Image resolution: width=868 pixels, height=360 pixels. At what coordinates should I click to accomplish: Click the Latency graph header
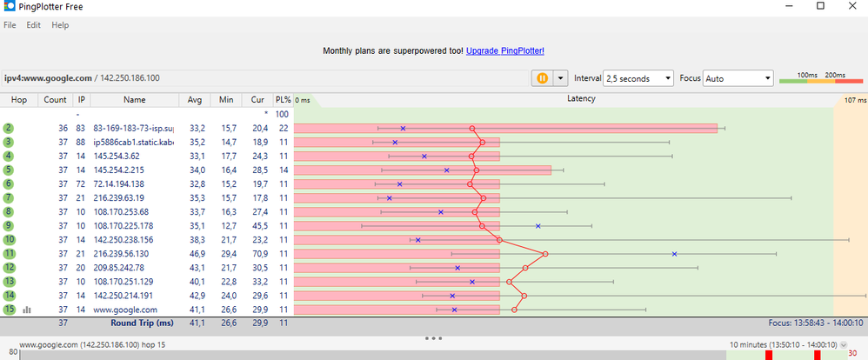[581, 99]
